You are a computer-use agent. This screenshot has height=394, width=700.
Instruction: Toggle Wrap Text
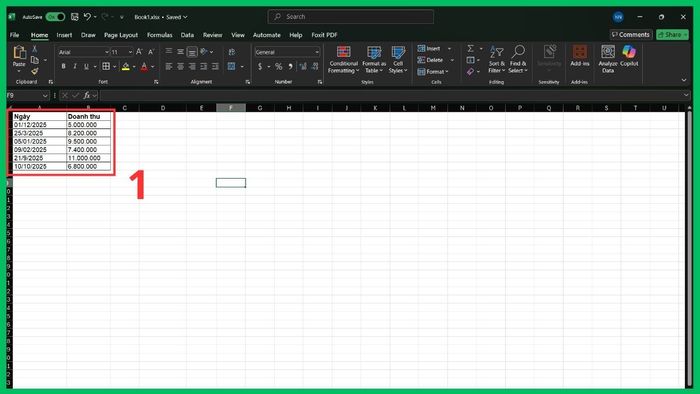[232, 52]
